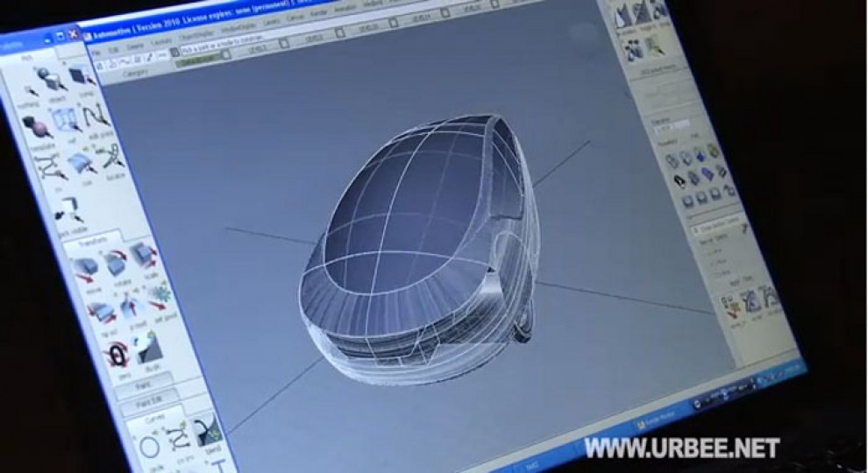868x473 pixels.
Task: Open the Render menu
Action: tap(320, 14)
